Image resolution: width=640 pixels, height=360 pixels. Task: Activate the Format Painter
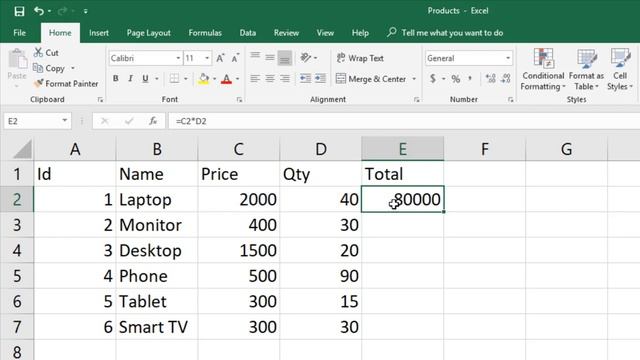click(x=66, y=84)
